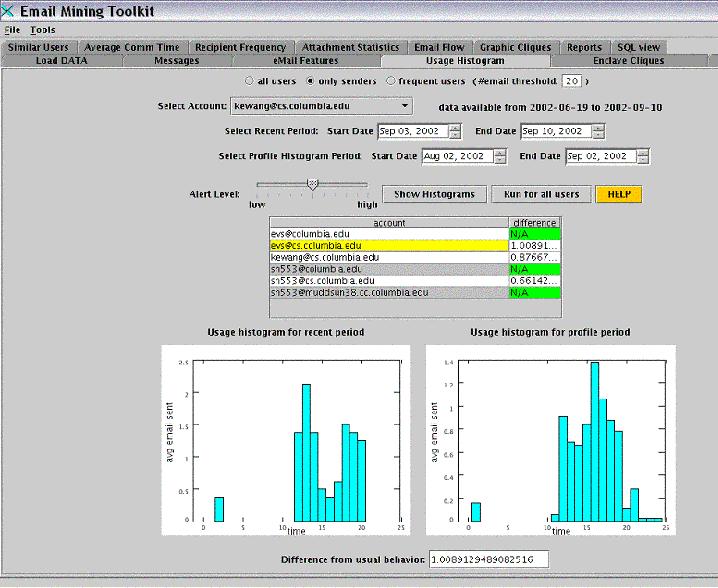The width and height of the screenshot is (718, 588).
Task: Open the File menu
Action: 12,30
